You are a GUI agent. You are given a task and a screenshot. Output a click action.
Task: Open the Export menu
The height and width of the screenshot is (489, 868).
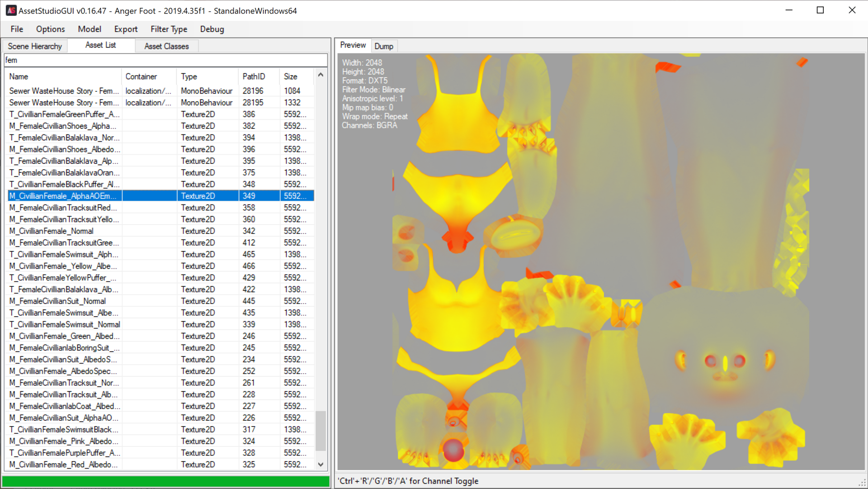[x=126, y=29]
